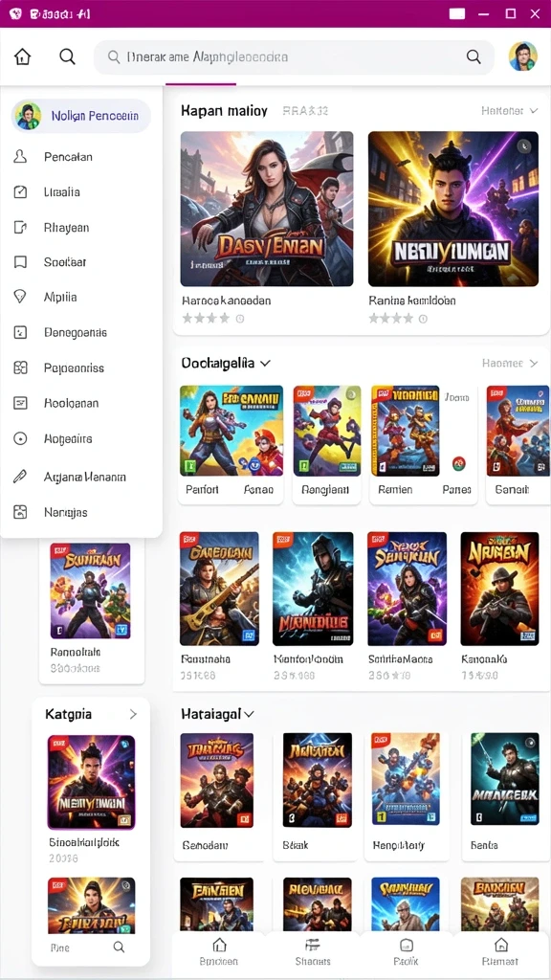Open the "Hartener" dropdown in Kapan malioy

click(509, 111)
